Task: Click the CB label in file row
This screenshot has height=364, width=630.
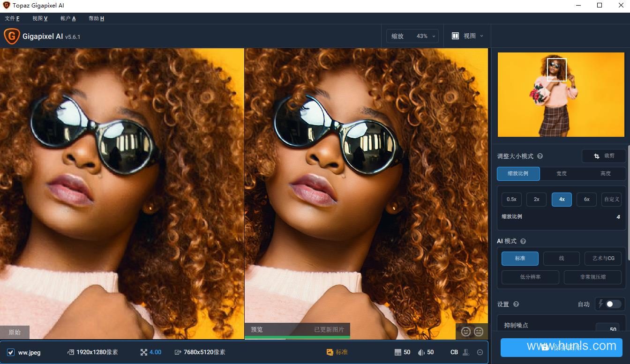Action: click(454, 352)
